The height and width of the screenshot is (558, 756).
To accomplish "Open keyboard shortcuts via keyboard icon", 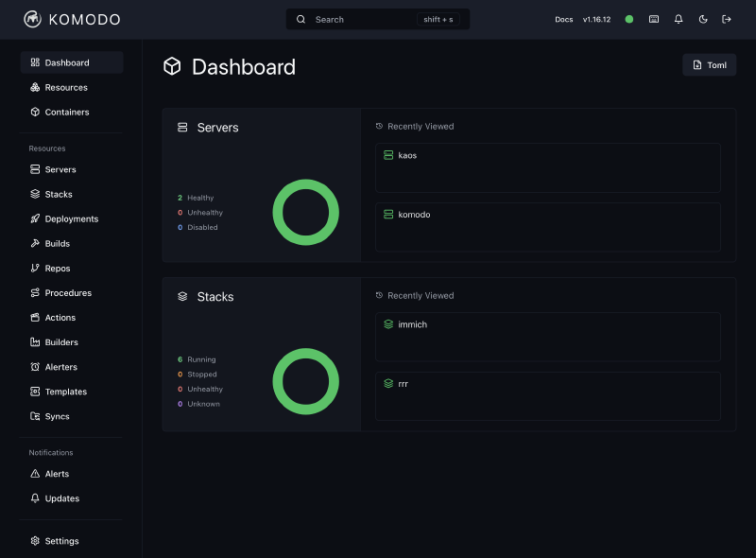I will [x=653, y=19].
